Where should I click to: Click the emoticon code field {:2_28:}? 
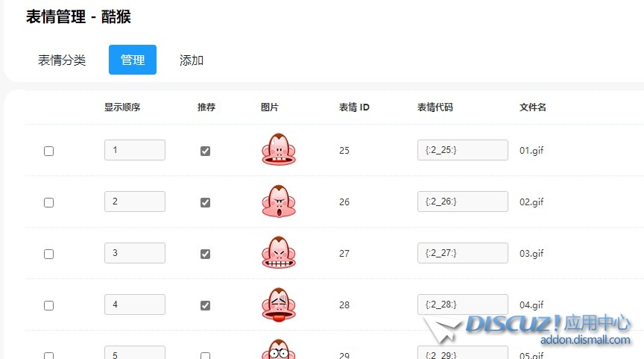[462, 305]
